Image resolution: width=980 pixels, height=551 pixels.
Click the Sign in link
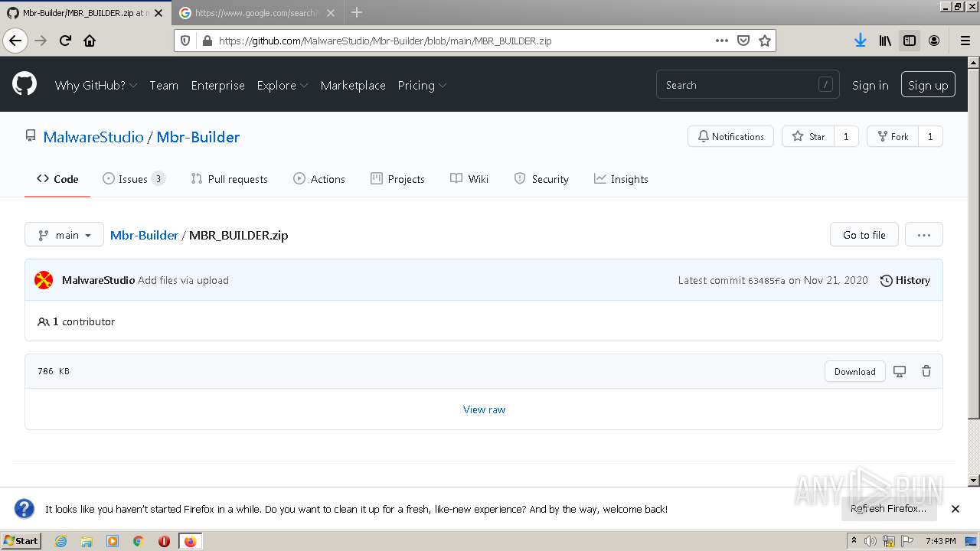[x=870, y=85]
